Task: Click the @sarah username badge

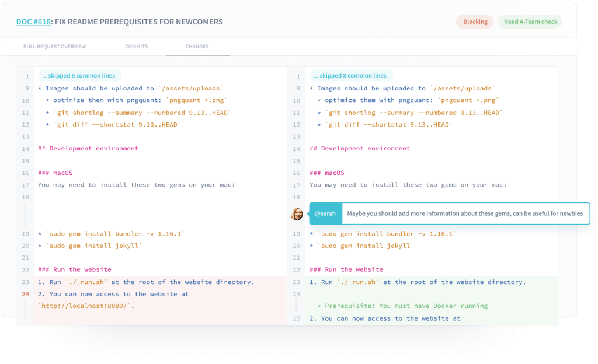Action: point(325,213)
